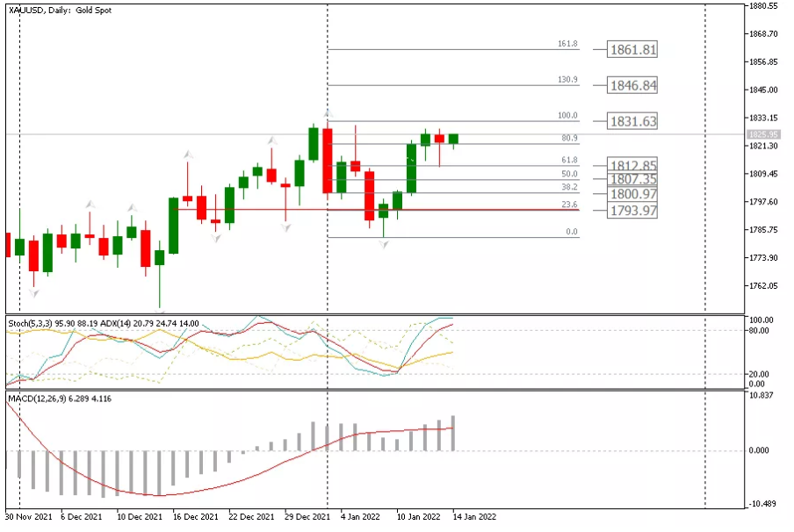Click the 1773.90 value on the price axis
794x532 pixels.
click(x=763, y=257)
